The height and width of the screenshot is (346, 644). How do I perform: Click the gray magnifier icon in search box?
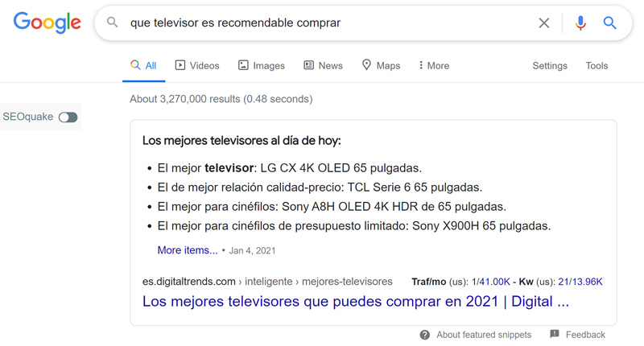112,23
